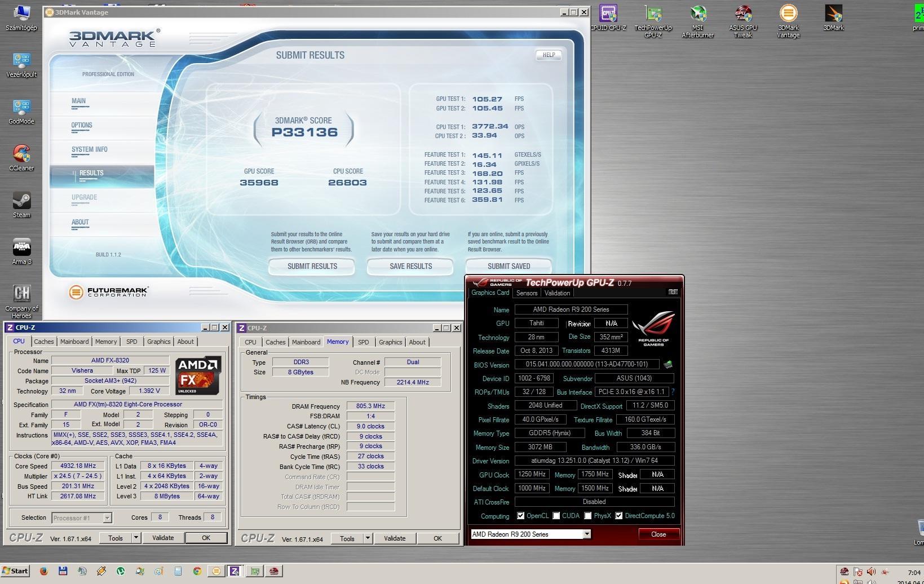Open the 3DMark desktop icon

pos(833,18)
